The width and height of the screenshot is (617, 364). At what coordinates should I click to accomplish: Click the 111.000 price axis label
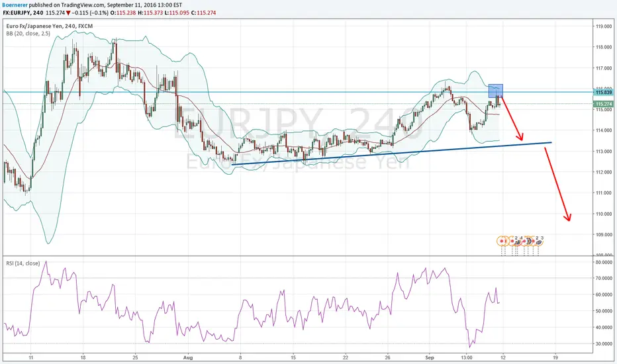tap(604, 193)
